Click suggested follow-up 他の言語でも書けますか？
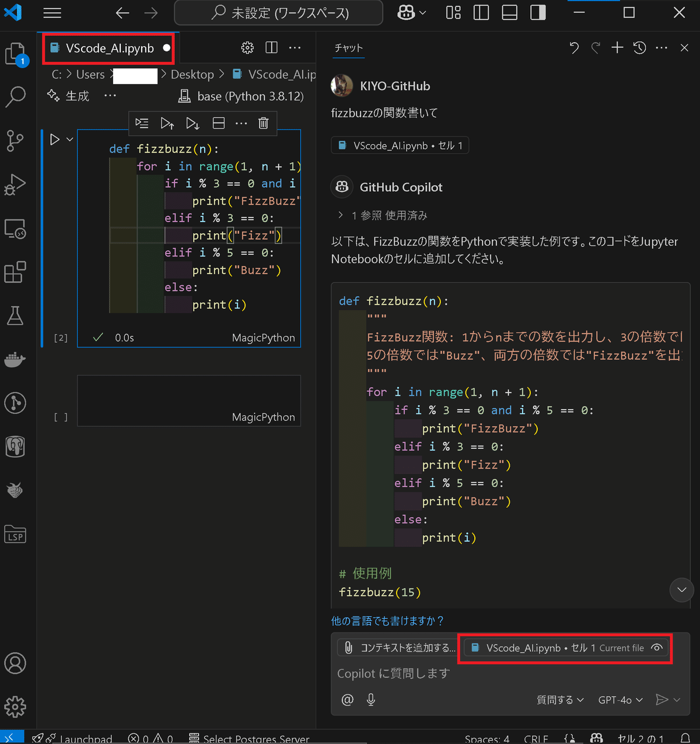The image size is (700, 744). [387, 621]
